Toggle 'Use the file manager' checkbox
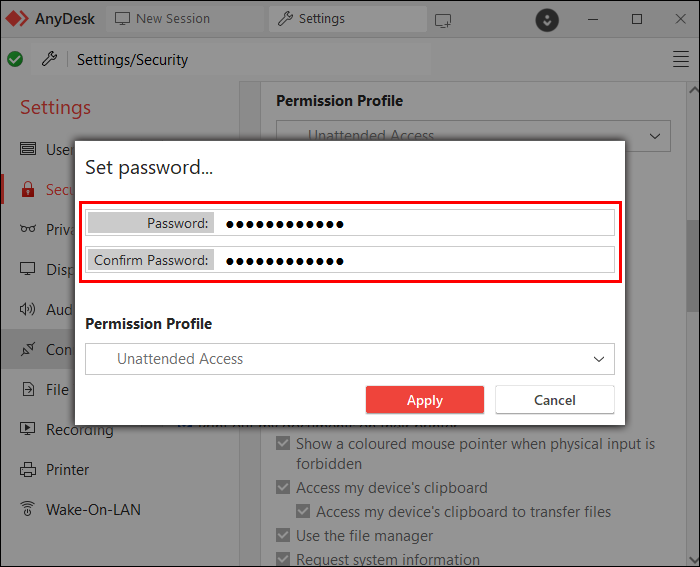 pos(284,536)
